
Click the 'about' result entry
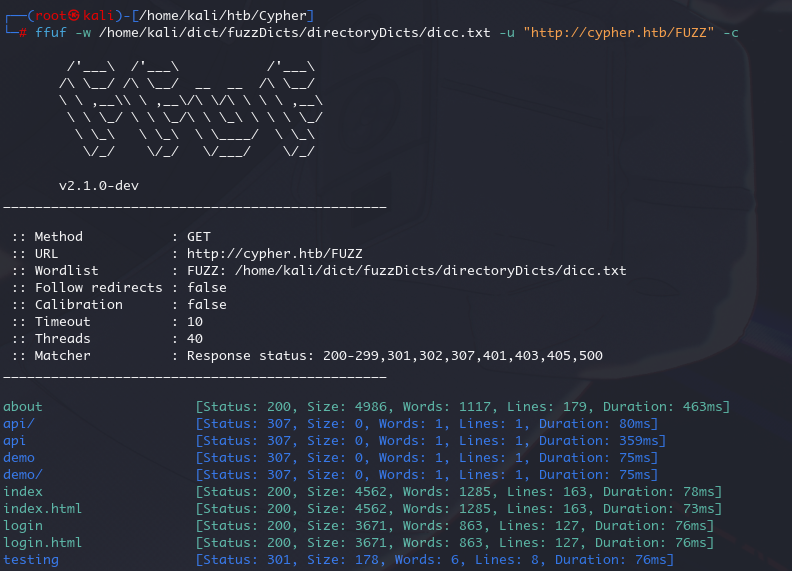(x=23, y=407)
